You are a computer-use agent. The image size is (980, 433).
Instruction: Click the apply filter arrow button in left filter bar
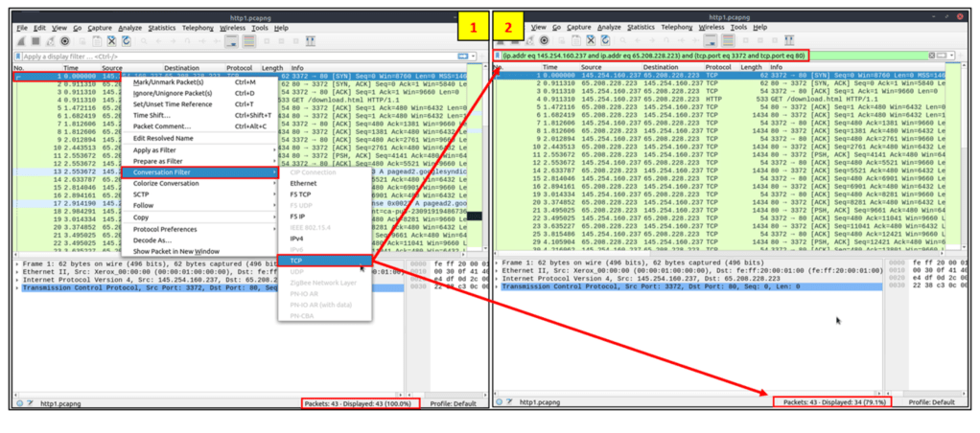coord(462,57)
